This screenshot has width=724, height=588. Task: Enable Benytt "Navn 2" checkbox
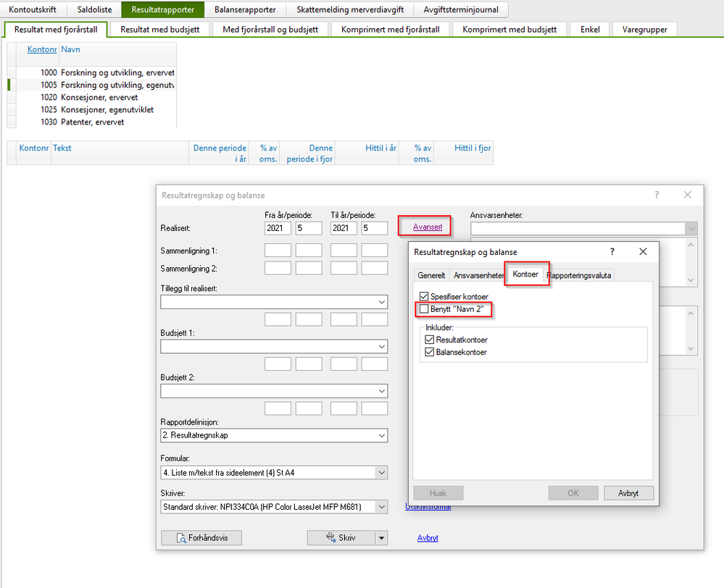coord(424,308)
